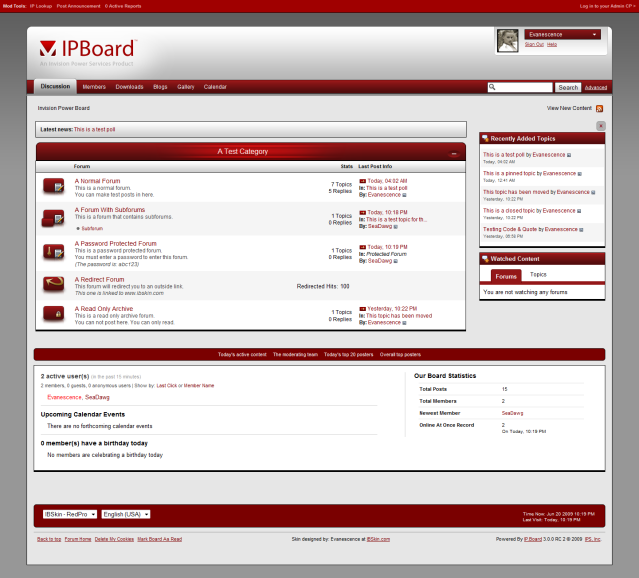639x578 pixels.
Task: Switch to the Discussion tab
Action: (x=55, y=86)
